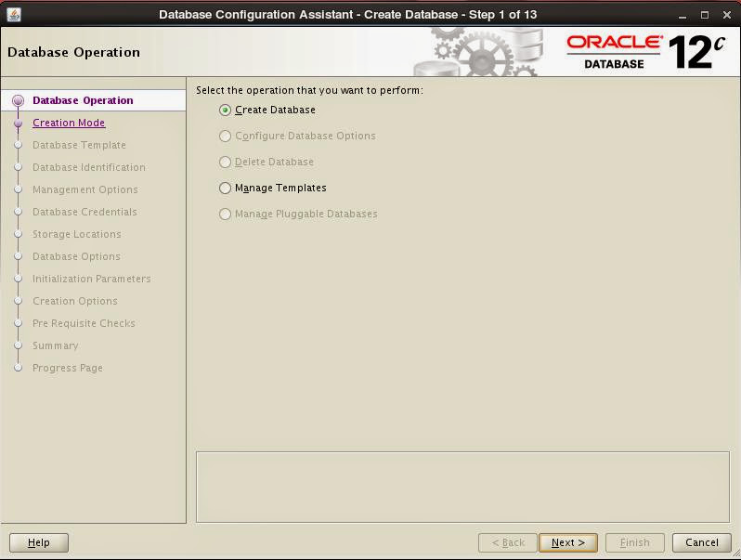Open the Help button

click(39, 542)
